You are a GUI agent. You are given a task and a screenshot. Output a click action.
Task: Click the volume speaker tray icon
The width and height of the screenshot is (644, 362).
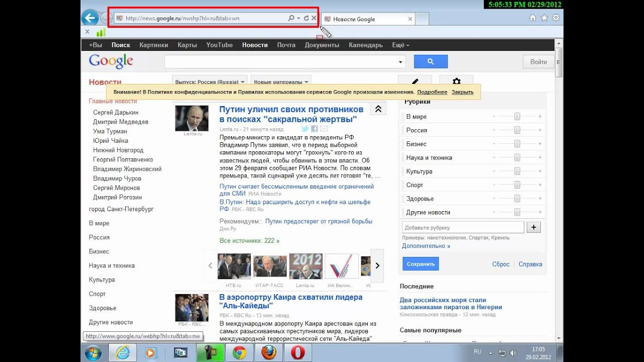point(512,353)
